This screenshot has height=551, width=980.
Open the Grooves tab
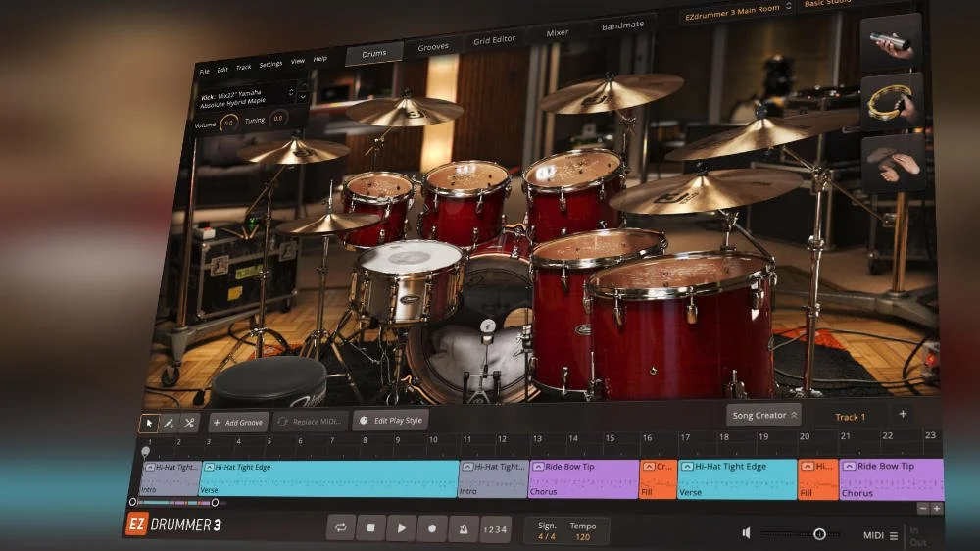pyautogui.click(x=433, y=46)
